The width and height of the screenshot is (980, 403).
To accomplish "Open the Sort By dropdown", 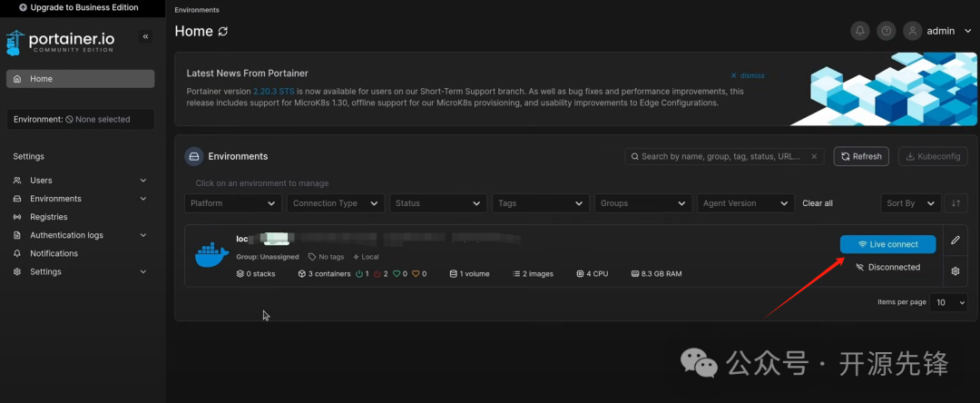I will (x=911, y=203).
